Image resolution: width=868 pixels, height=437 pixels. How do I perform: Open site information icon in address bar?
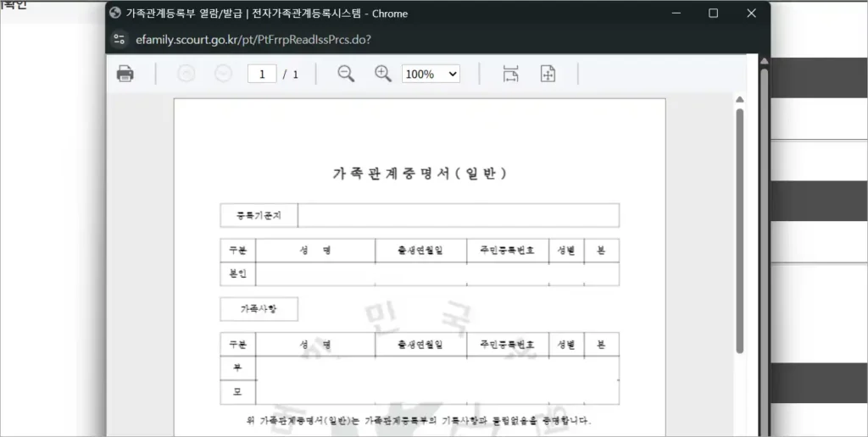[x=119, y=39]
